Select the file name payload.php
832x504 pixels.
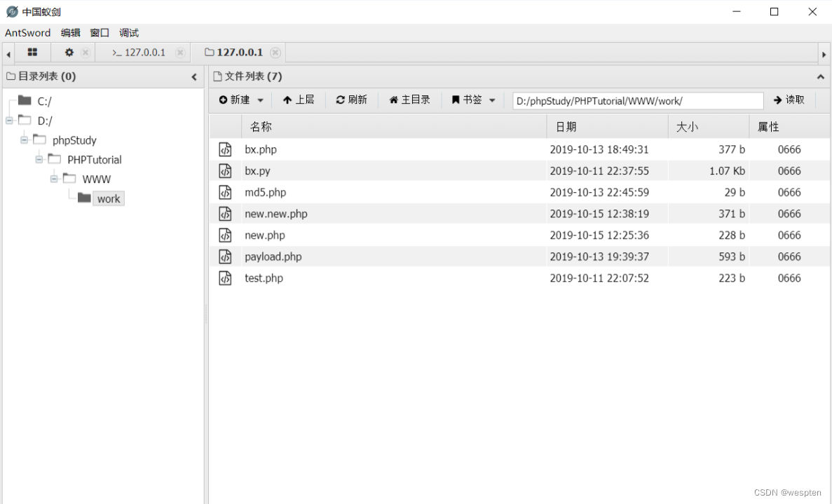coord(273,257)
